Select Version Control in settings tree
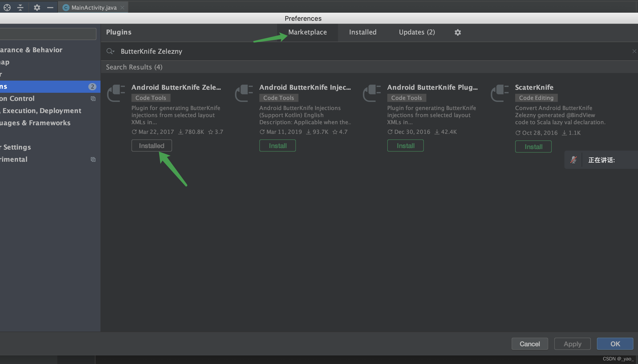 pyautogui.click(x=50, y=99)
